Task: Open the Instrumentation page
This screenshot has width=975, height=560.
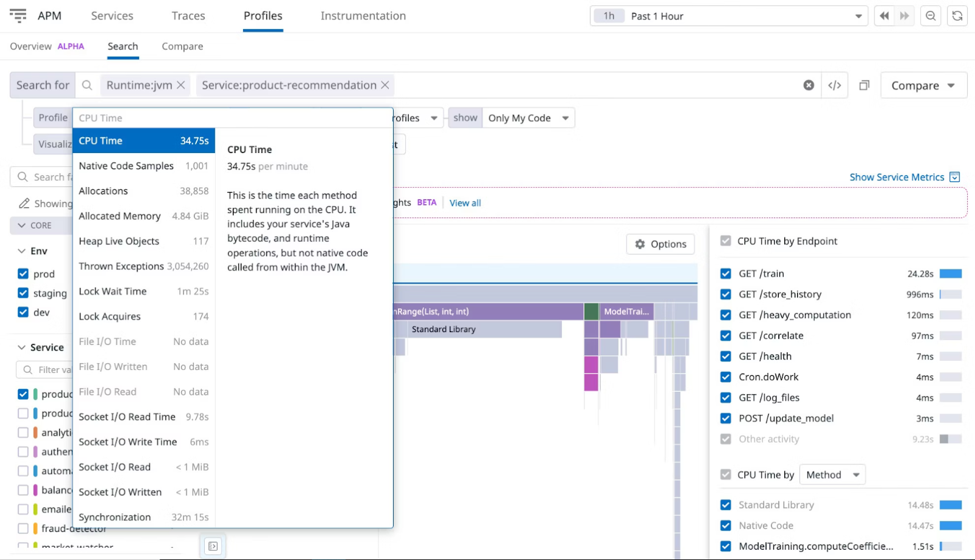Action: click(x=363, y=16)
